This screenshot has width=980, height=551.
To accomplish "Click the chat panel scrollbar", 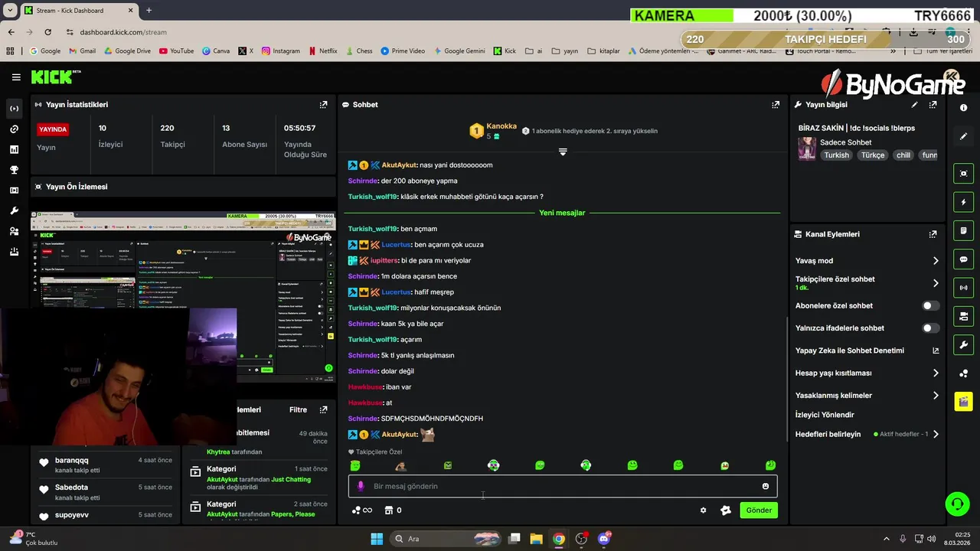I will 788,380.
